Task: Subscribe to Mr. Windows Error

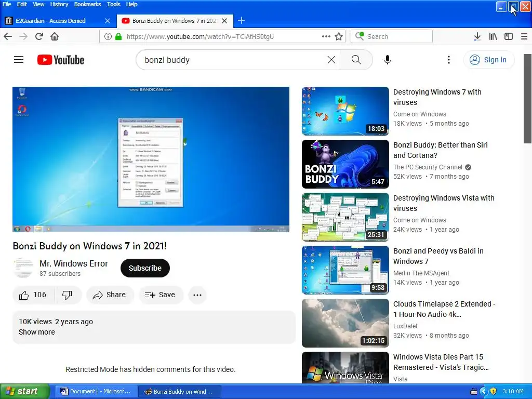Action: pos(145,268)
